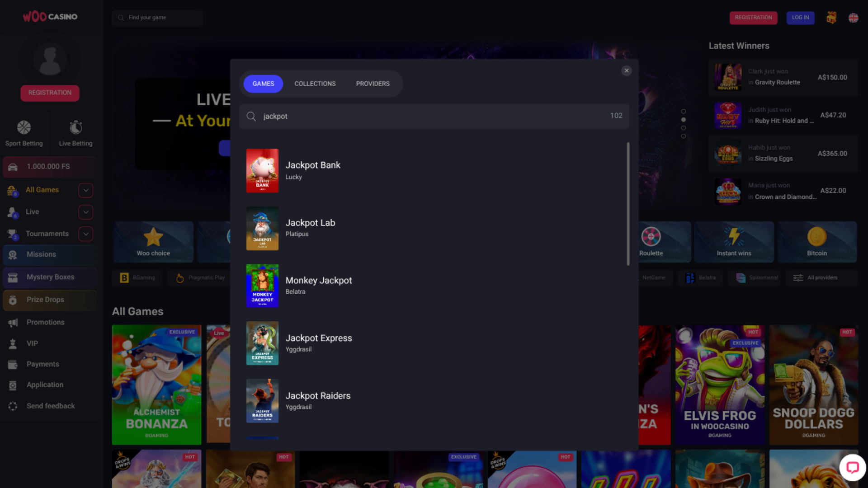Expand the All Games dropdown

click(85, 190)
